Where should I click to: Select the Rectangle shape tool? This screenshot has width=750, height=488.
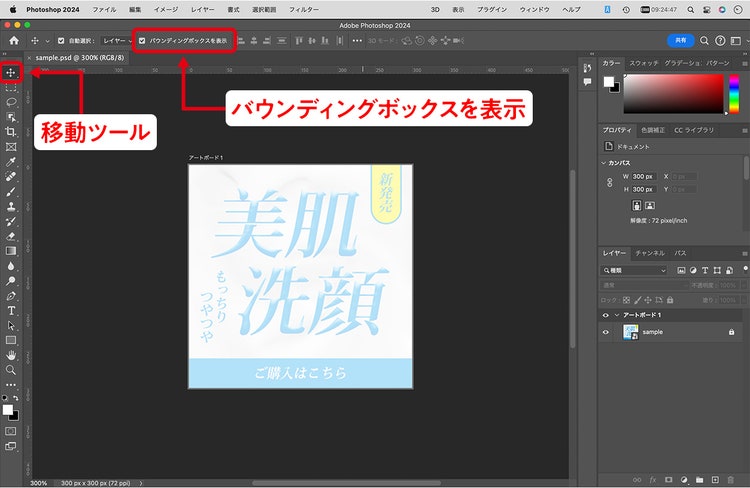pos(11,340)
